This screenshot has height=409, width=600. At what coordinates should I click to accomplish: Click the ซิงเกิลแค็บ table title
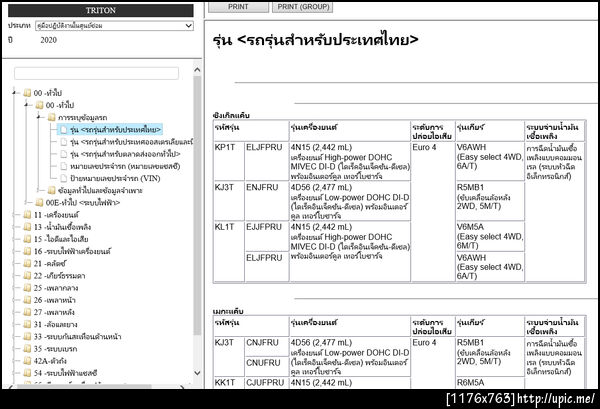[231, 116]
